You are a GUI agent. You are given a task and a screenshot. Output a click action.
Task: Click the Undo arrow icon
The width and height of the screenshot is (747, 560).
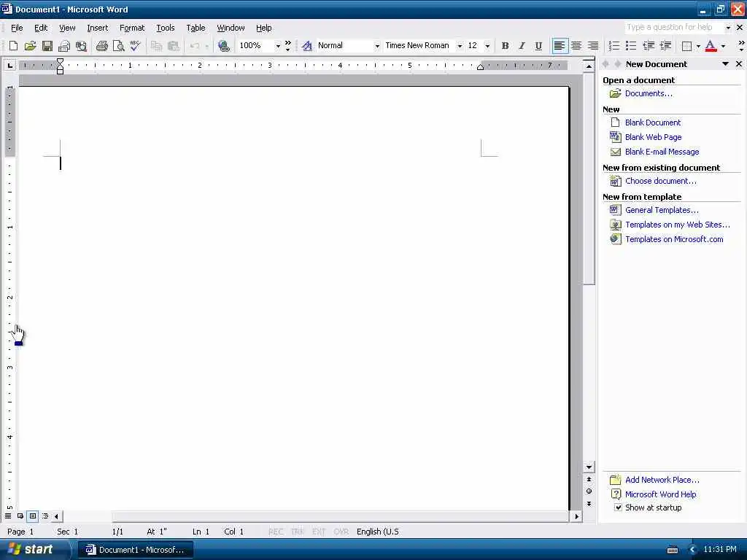(194, 46)
